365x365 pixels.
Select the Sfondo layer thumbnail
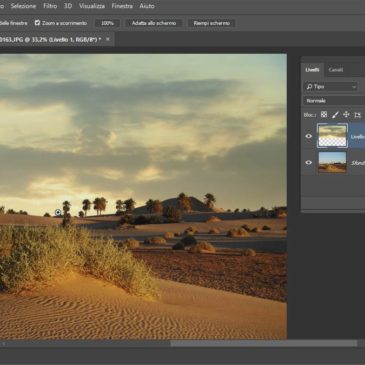pyautogui.click(x=332, y=162)
